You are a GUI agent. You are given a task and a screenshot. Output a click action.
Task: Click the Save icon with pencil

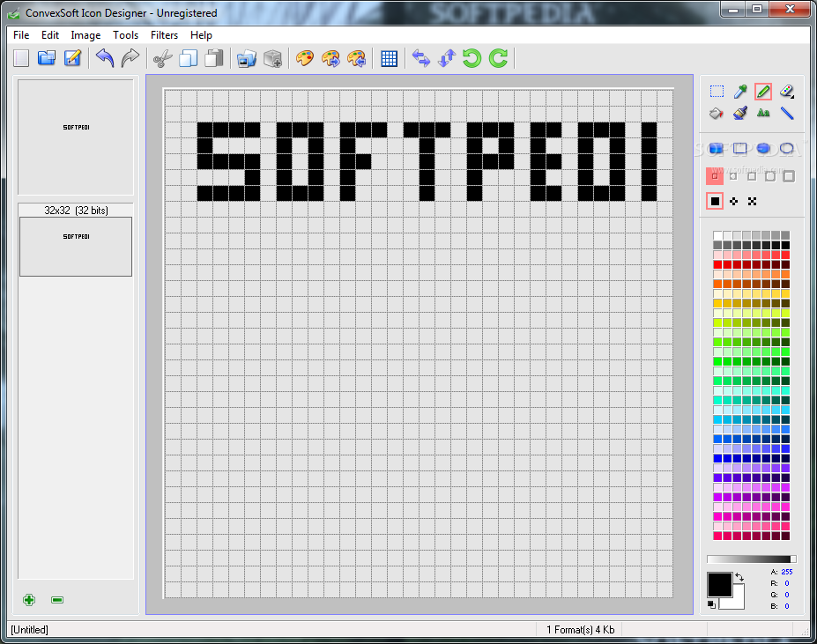(72, 58)
